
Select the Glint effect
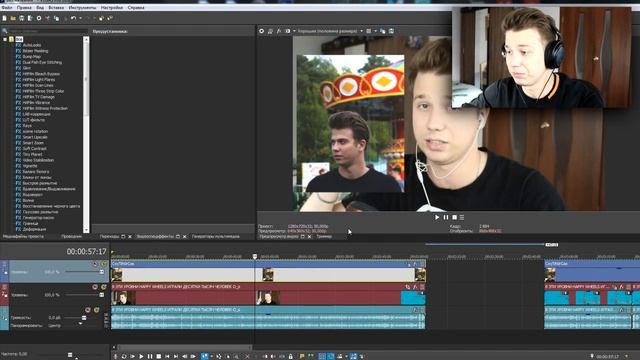(27, 68)
